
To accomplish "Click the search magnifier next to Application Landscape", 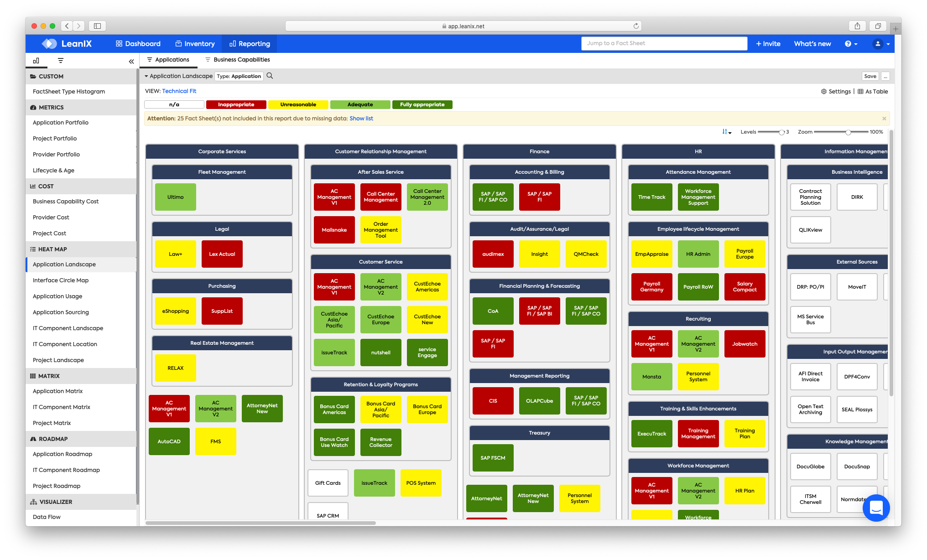I will click(270, 76).
